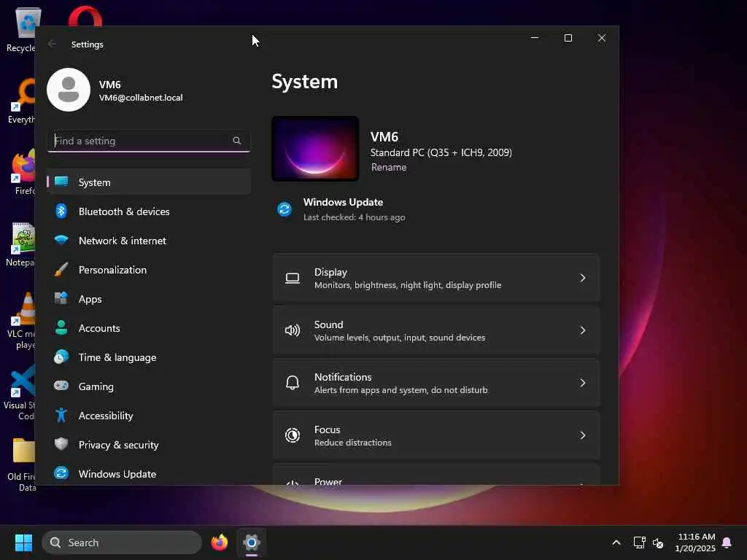Click the magnifier icon in Find a setting

pos(237,141)
